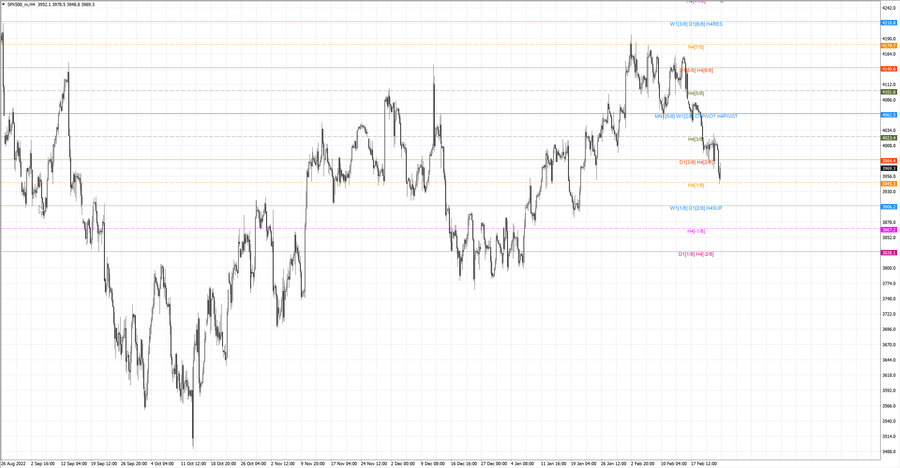Select the olive 4101.6 price tag
900x468 pixels.
coord(889,91)
